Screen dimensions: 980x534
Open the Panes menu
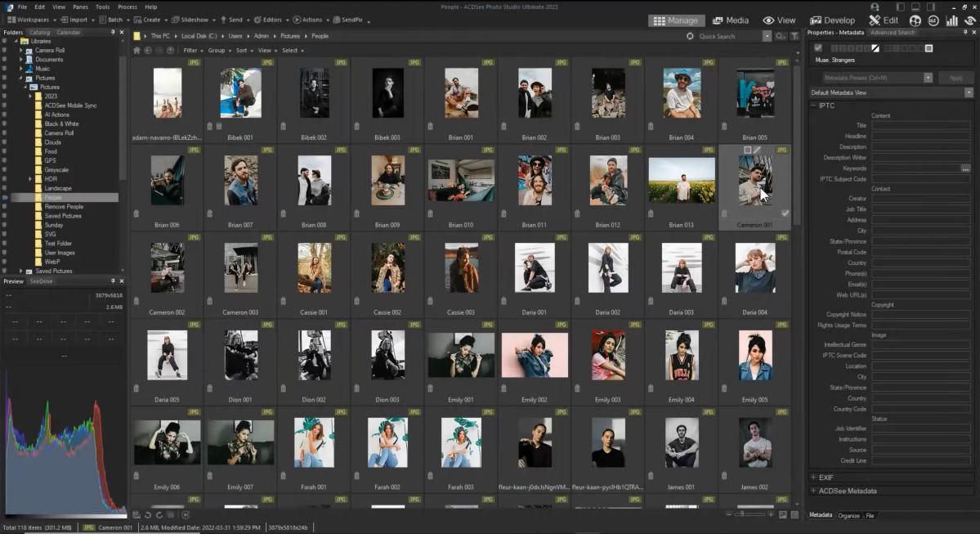[80, 7]
